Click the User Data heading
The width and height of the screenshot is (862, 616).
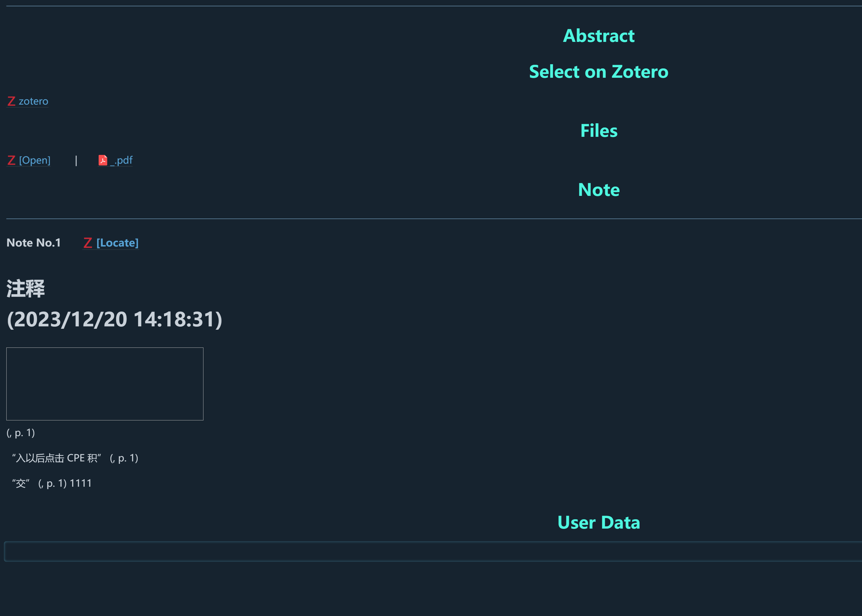click(x=599, y=522)
